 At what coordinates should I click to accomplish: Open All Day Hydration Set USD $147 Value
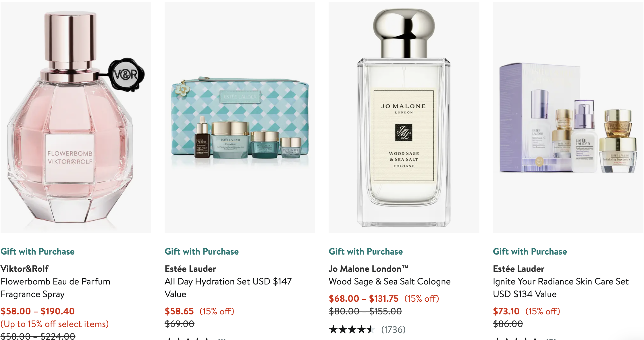point(228,288)
